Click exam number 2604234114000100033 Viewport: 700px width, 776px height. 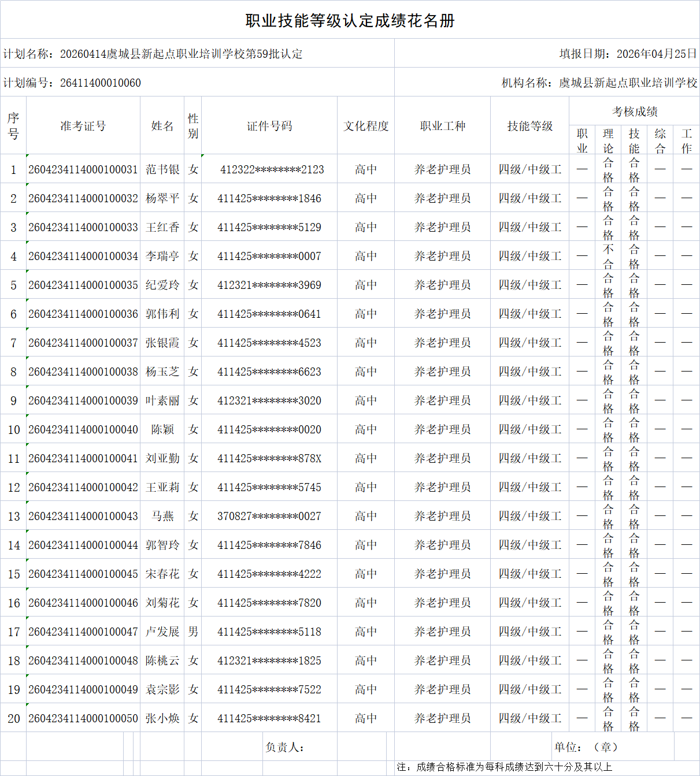click(x=83, y=227)
